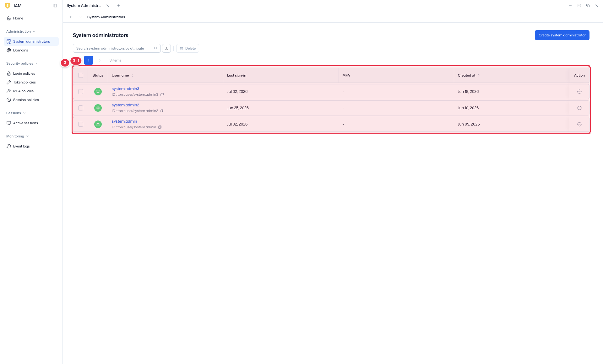
Task: Tick the checkbox for system.admin2
Action: [x=81, y=108]
